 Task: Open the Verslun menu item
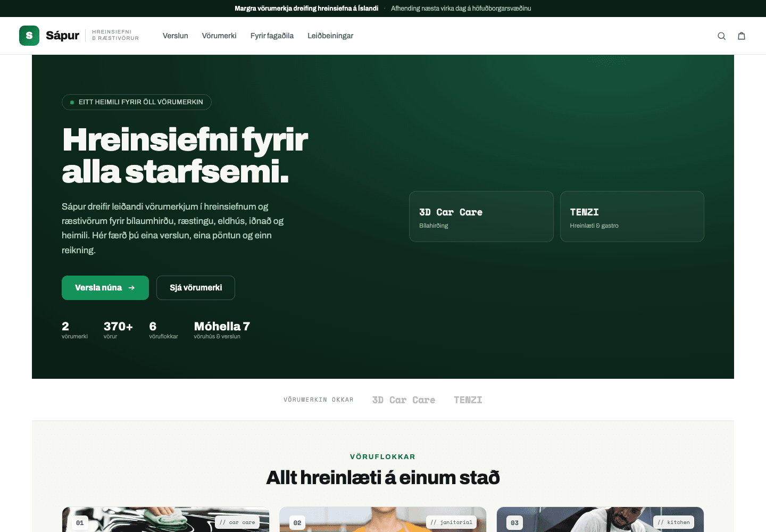(176, 36)
